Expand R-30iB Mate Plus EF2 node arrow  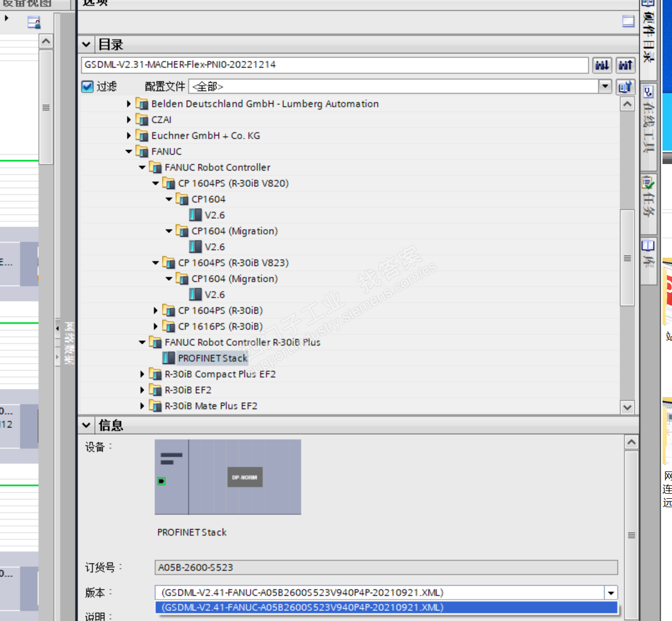(142, 406)
